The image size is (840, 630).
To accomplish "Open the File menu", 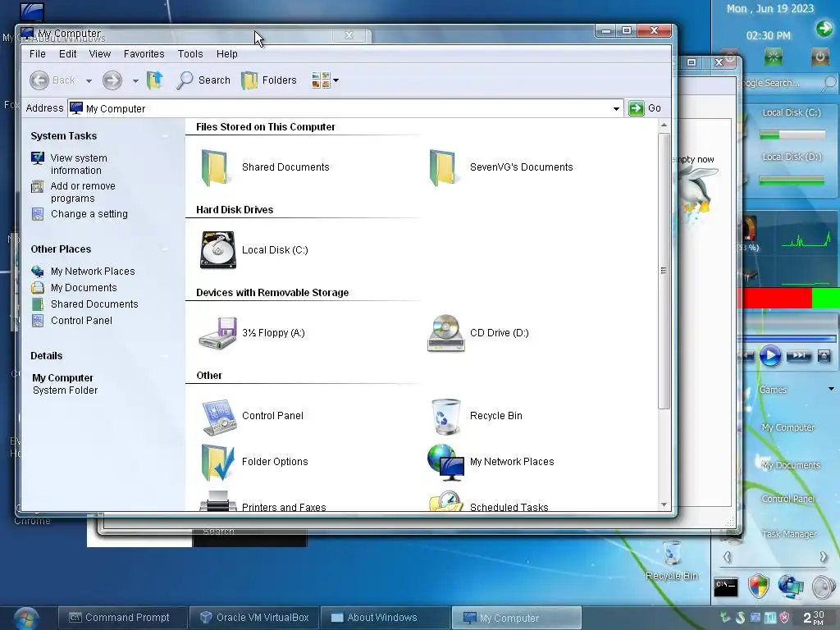I will coord(38,54).
